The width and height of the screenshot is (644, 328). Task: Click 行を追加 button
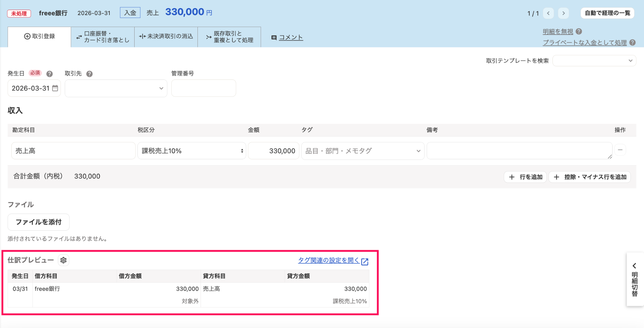coord(525,177)
